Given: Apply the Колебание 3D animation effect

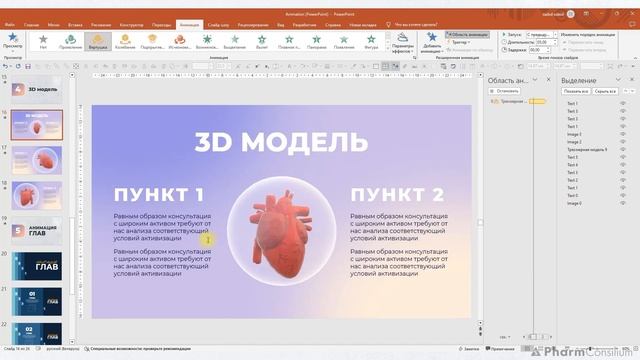Looking at the screenshot, I should pos(125,42).
